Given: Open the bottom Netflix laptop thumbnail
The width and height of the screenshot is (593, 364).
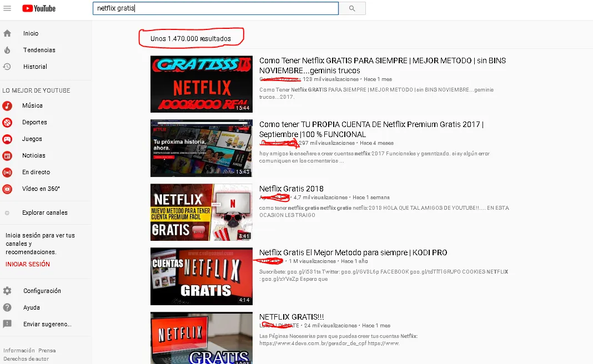Looking at the screenshot, I should pos(201,338).
